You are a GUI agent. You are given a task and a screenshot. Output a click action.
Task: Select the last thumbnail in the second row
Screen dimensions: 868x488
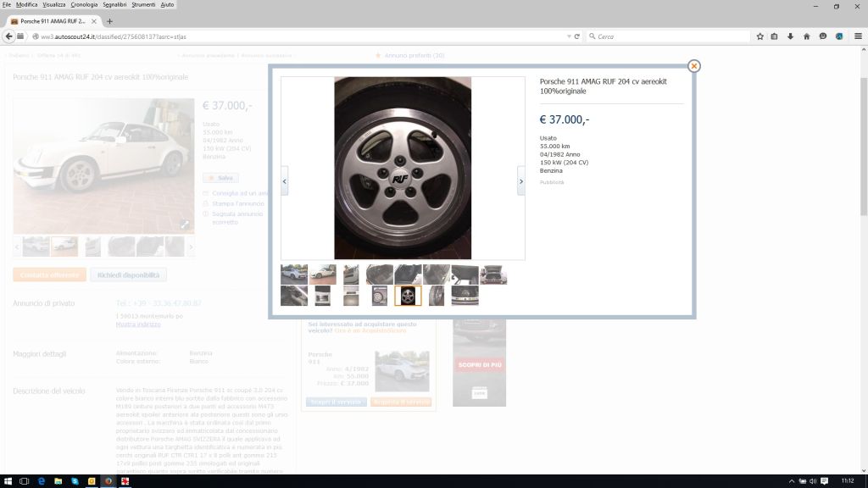point(465,296)
